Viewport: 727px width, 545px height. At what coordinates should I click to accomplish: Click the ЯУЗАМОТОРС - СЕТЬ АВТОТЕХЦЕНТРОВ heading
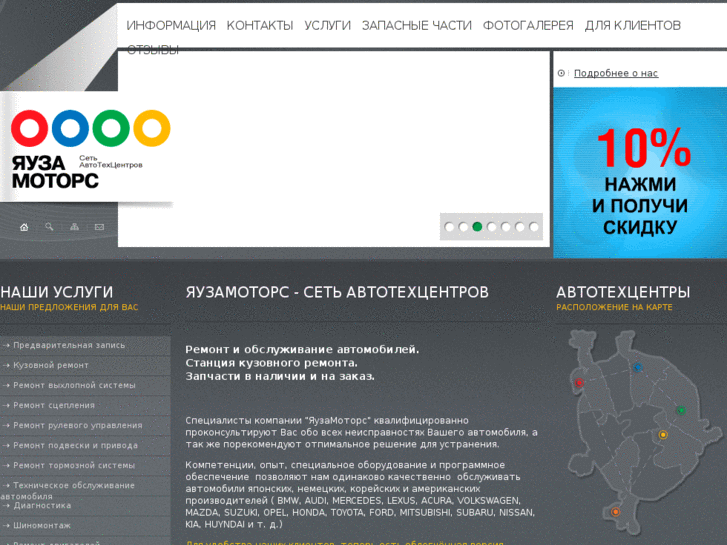(337, 292)
